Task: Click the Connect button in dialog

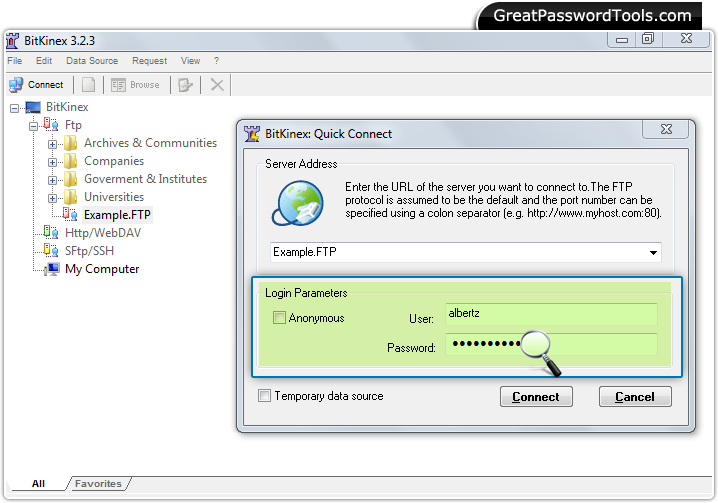Action: pos(536,397)
